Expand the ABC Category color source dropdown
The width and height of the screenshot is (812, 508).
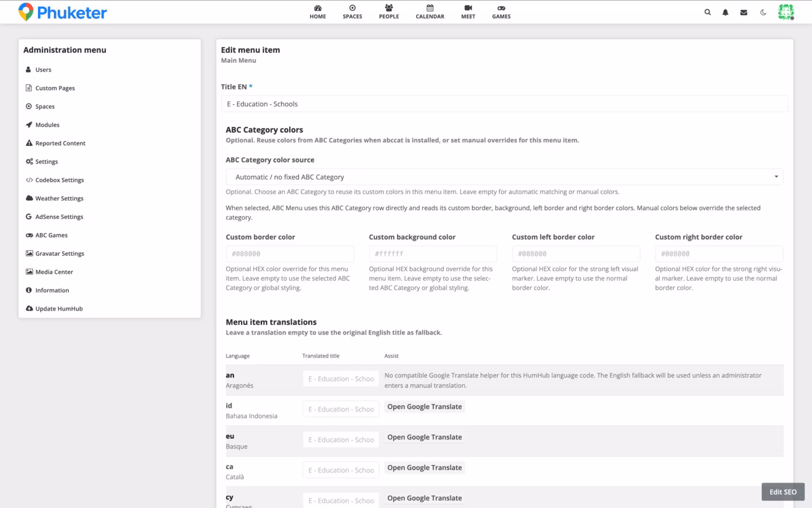504,177
